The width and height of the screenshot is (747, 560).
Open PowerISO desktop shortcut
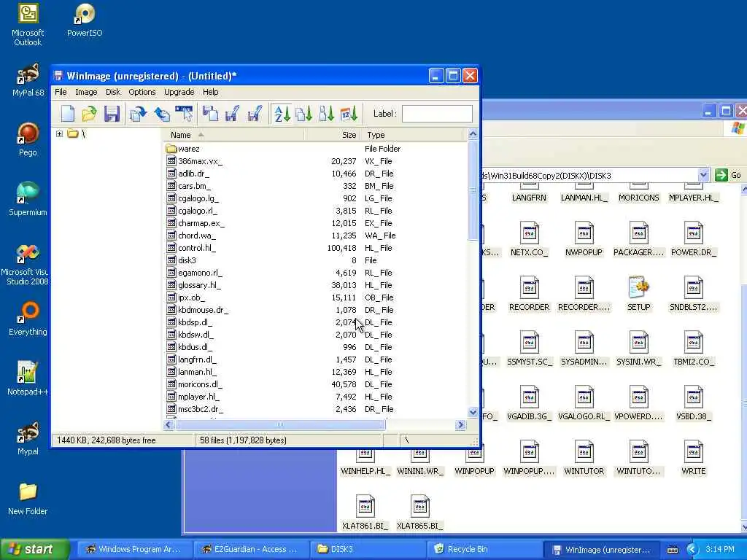tap(85, 20)
